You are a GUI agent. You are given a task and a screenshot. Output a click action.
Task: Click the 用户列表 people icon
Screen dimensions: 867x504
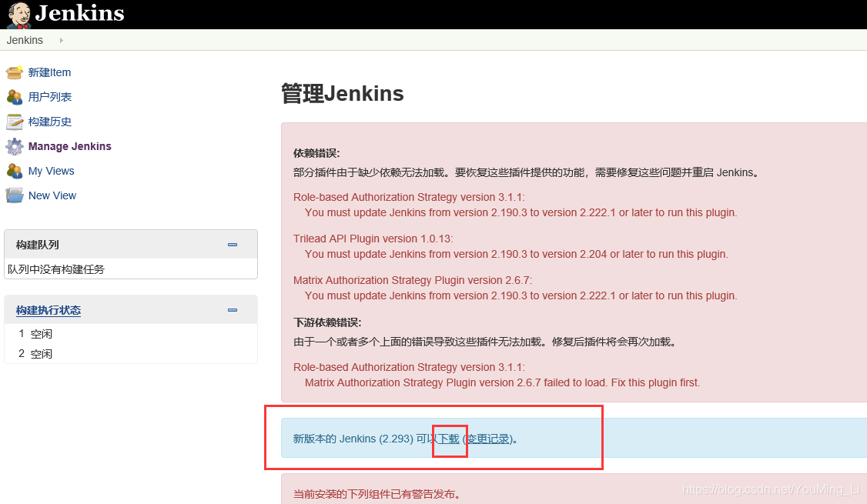pyautogui.click(x=15, y=97)
